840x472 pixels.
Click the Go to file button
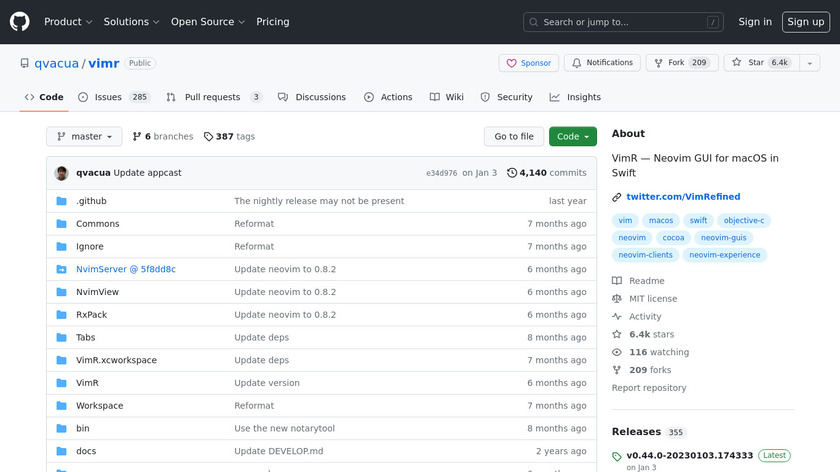click(514, 137)
